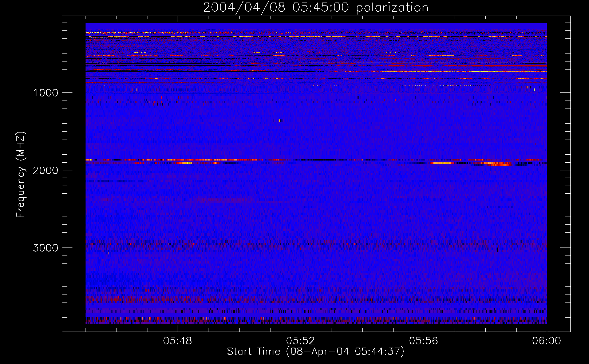Click the 3000 frequency tick label
The width and height of the screenshot is (589, 364).
pyautogui.click(x=46, y=248)
